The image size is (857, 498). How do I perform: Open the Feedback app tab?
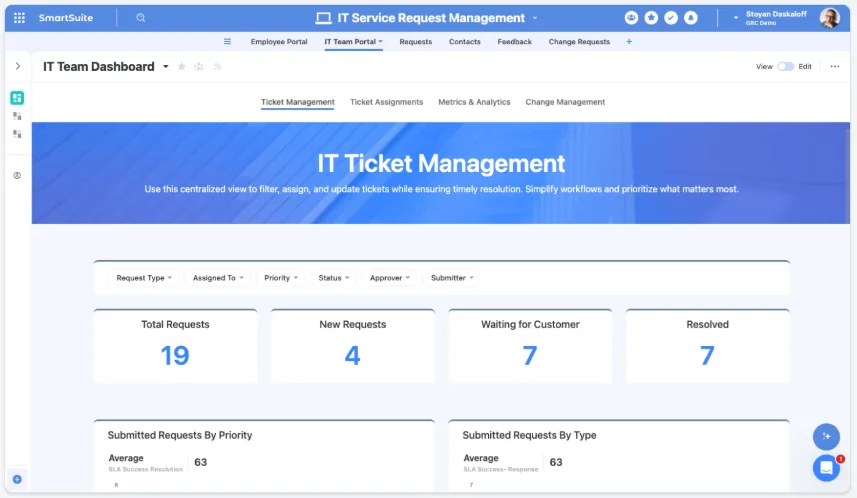click(514, 42)
